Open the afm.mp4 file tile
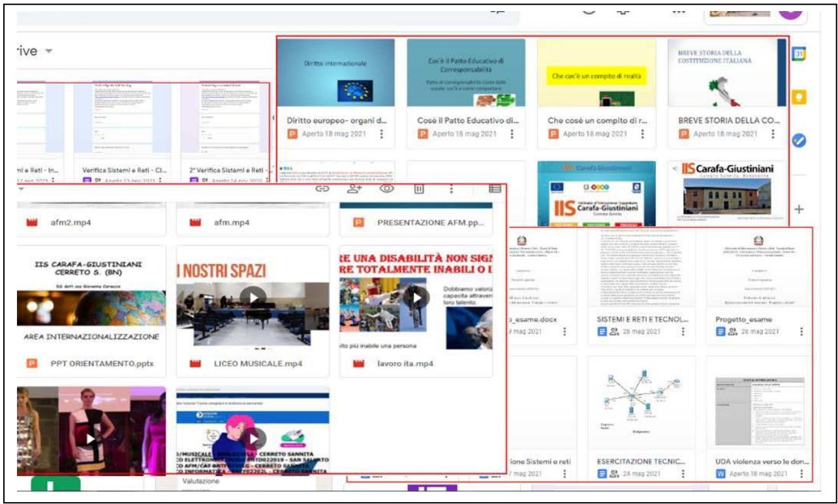 (253, 222)
